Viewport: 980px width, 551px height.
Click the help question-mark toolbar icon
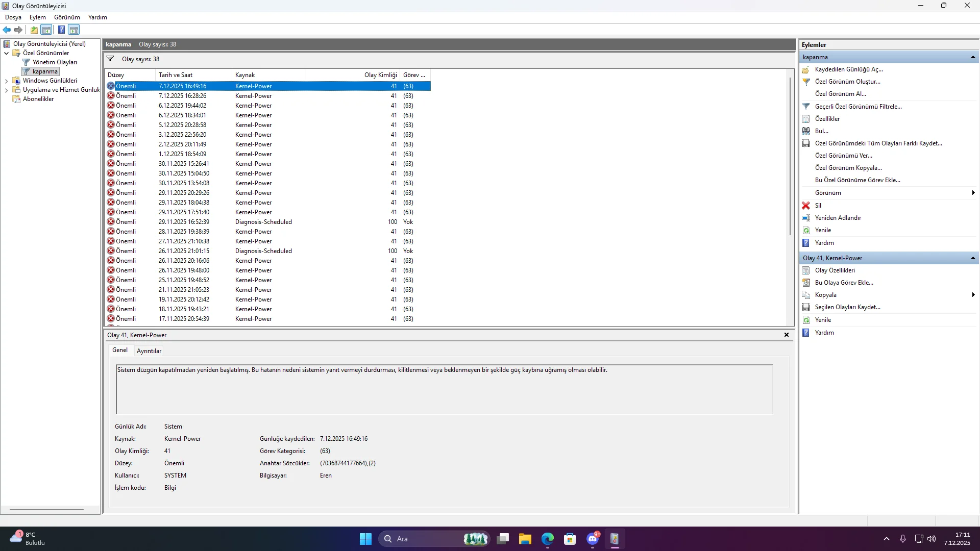pyautogui.click(x=61, y=30)
